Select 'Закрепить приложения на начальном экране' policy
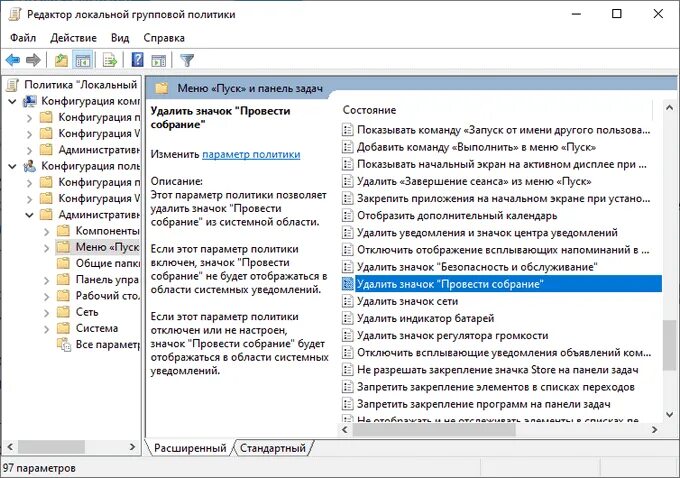The width and height of the screenshot is (680, 478). tap(503, 198)
